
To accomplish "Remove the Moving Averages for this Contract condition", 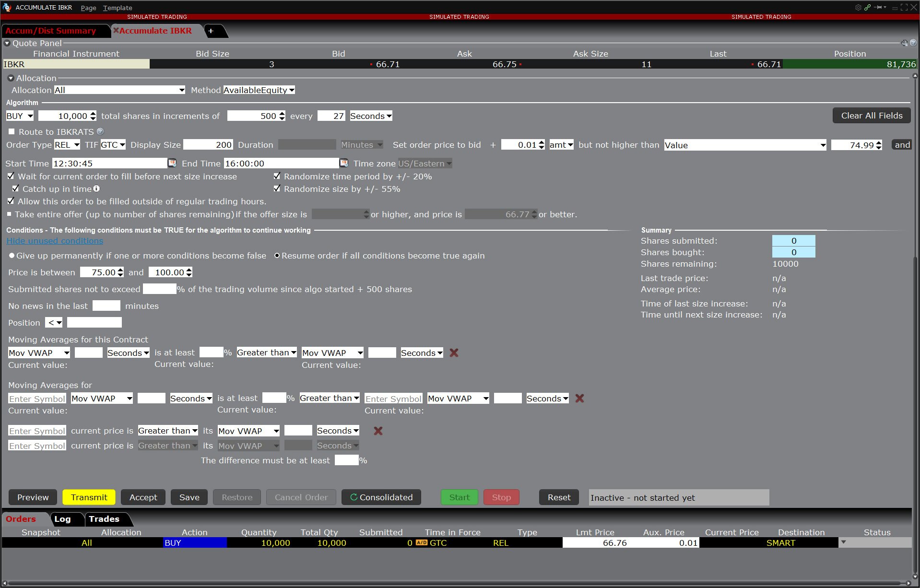I will point(454,353).
